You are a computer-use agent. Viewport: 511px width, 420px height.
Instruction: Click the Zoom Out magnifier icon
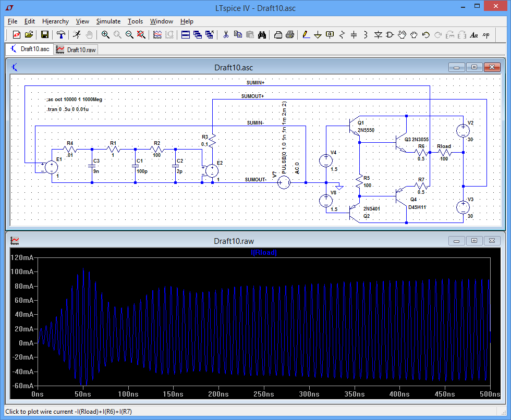(x=129, y=34)
